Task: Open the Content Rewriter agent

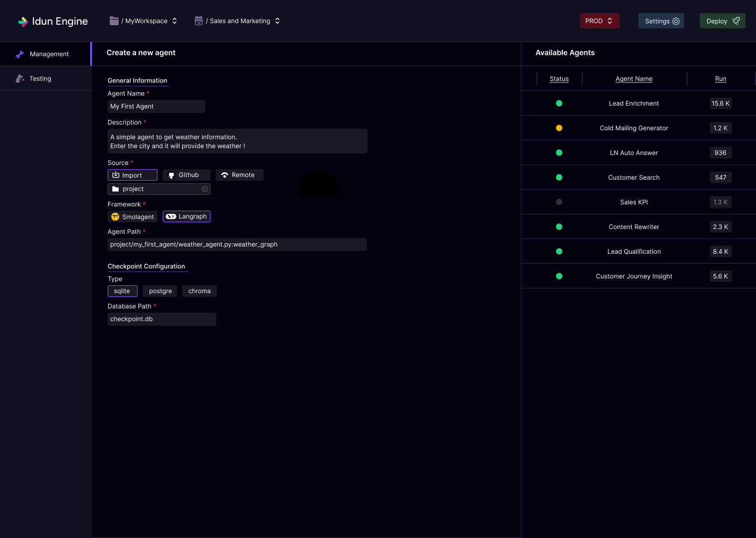Action: click(x=634, y=227)
